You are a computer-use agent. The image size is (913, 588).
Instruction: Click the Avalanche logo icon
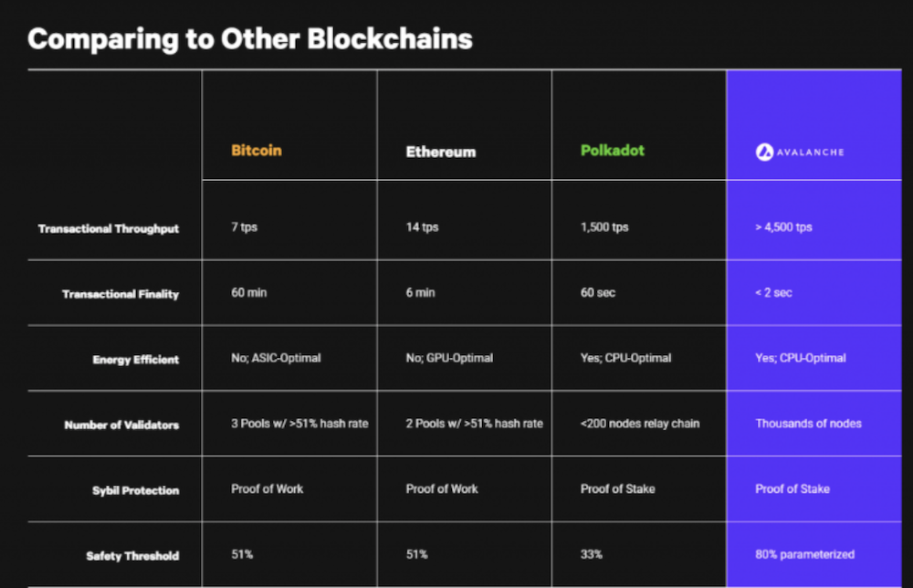tap(764, 152)
